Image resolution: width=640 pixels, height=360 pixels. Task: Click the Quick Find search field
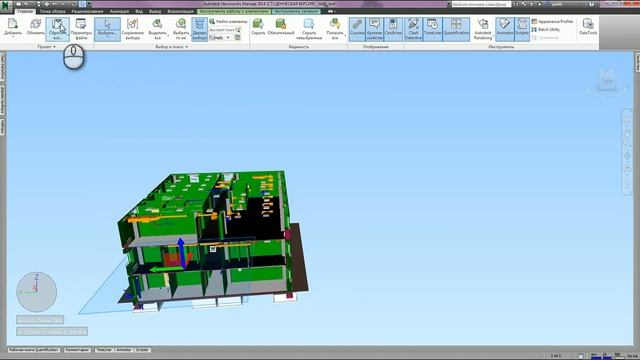[225, 30]
